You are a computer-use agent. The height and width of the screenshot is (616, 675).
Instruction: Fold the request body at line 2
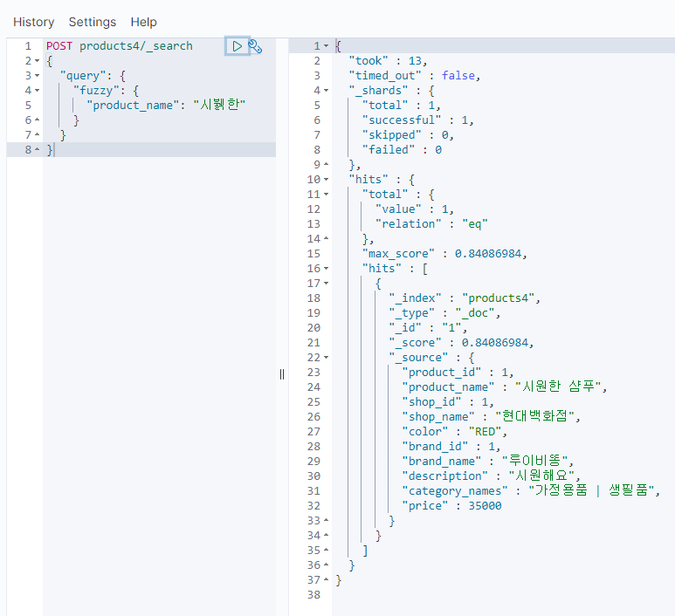coord(38,61)
